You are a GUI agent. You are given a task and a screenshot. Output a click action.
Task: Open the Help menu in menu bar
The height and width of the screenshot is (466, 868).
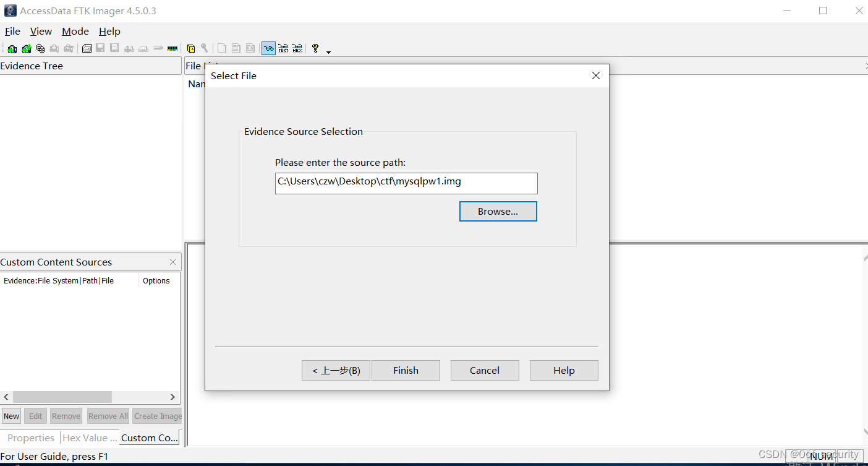coord(109,31)
